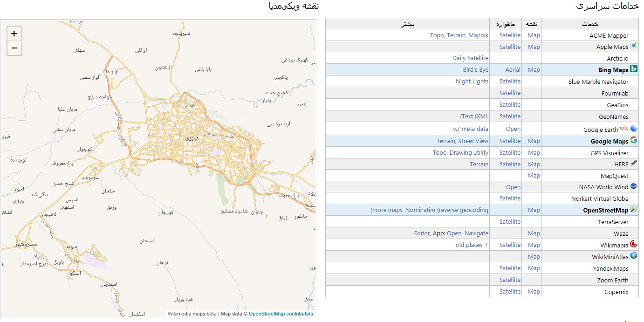Open Blue Marble Night Lights link

pyautogui.click(x=472, y=82)
